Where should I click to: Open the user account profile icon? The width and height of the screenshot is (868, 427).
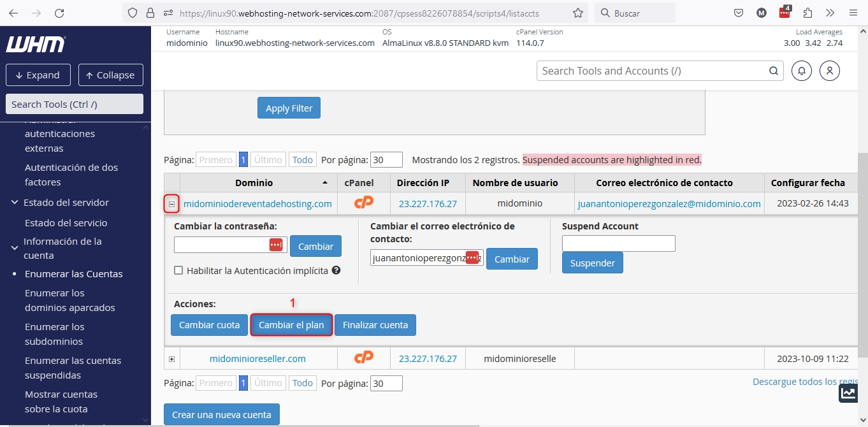[830, 71]
